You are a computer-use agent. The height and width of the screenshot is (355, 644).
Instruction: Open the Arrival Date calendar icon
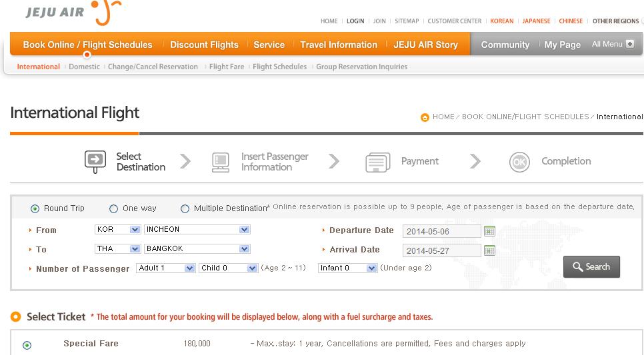tap(489, 250)
